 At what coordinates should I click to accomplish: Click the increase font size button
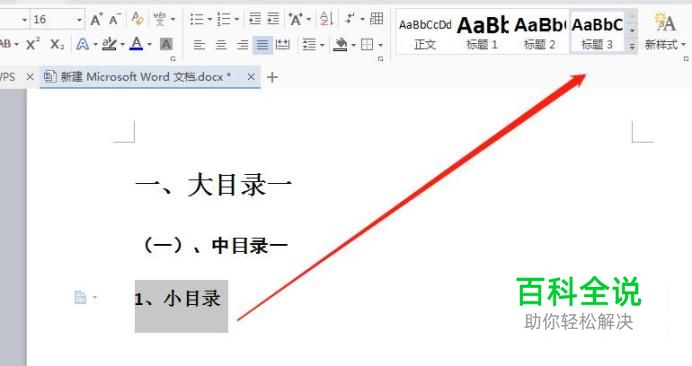tap(96, 19)
